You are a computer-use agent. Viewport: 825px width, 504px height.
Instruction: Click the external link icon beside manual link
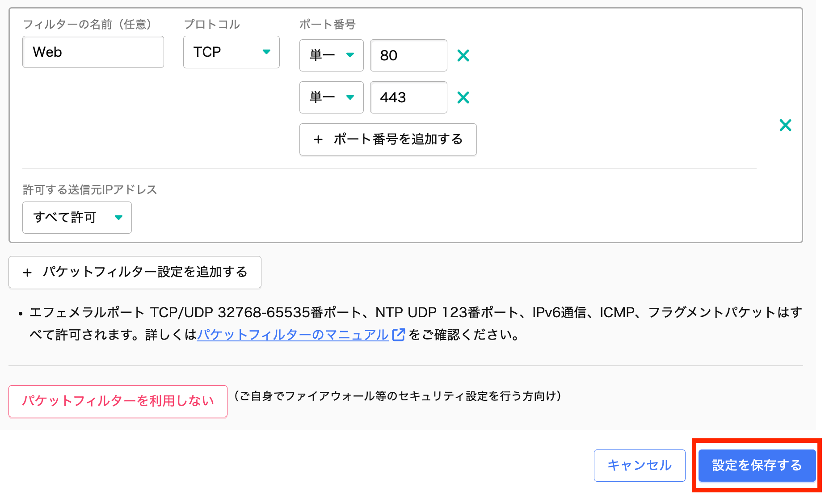(x=398, y=335)
